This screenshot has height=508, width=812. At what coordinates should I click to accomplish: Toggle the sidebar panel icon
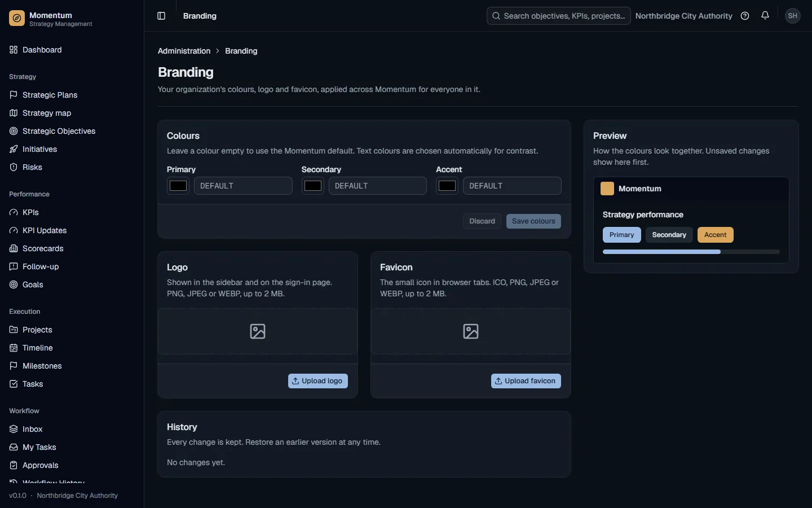click(161, 16)
